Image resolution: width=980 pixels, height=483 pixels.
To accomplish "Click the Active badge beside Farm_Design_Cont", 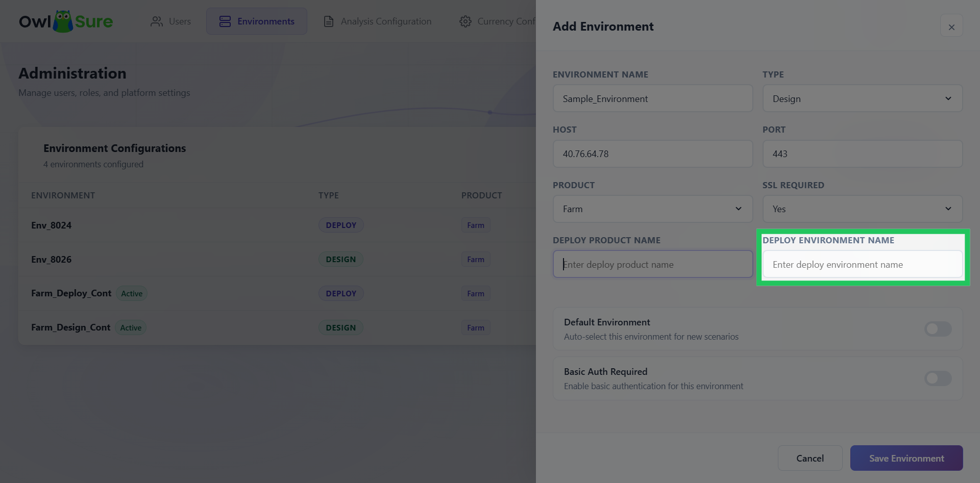I will point(131,327).
